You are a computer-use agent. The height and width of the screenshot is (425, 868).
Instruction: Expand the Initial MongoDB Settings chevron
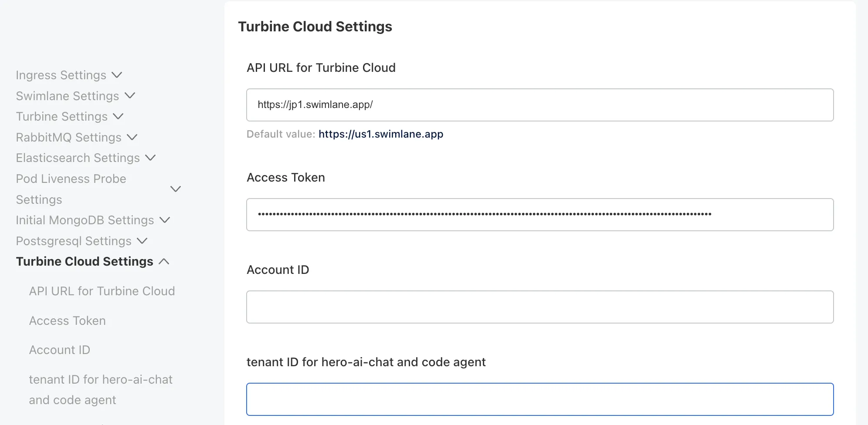[x=165, y=220]
